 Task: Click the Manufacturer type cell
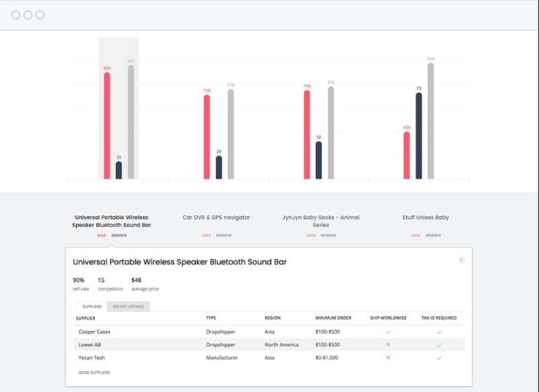pyautogui.click(x=222, y=358)
